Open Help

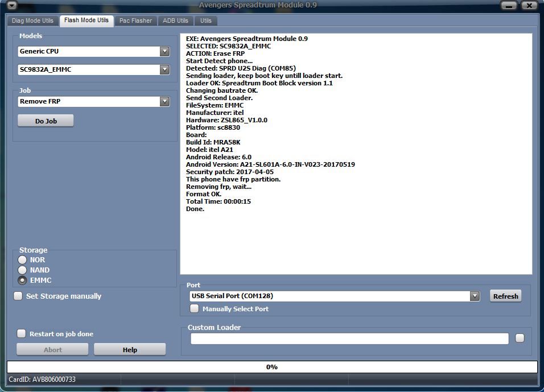click(x=130, y=349)
